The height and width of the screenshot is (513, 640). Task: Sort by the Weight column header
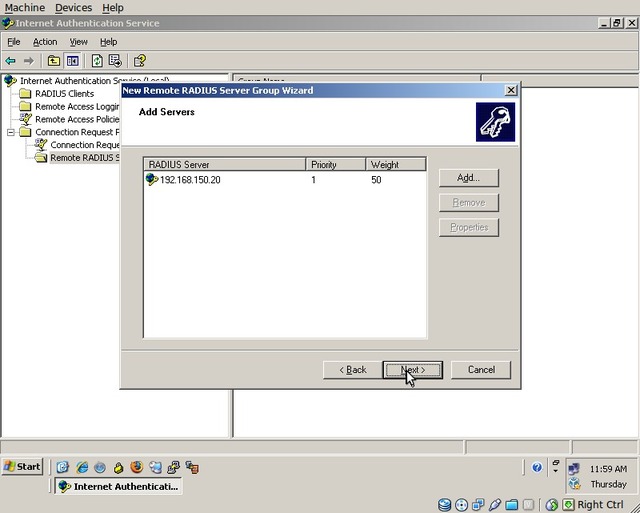tap(395, 164)
